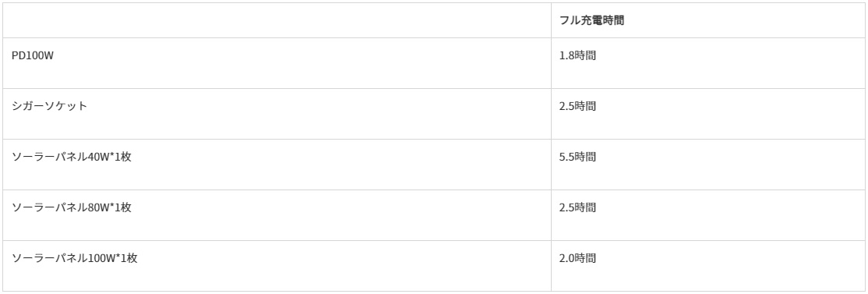Select the ソーラーパネル80W*1枚 label
This screenshot has height=294, width=868.
point(72,207)
